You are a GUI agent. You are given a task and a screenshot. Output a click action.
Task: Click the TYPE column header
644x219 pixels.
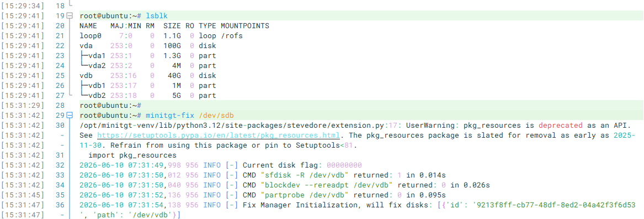(x=207, y=26)
